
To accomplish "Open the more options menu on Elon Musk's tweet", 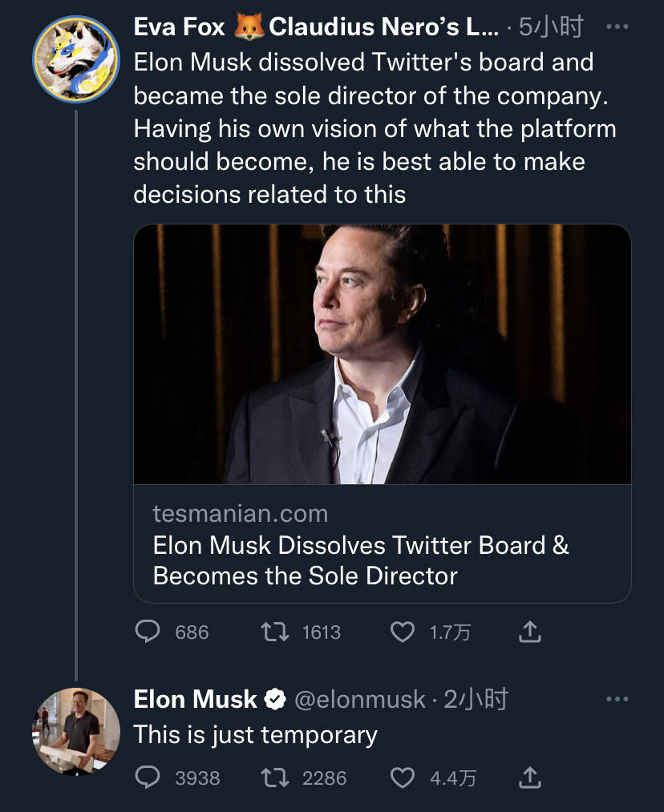I will click(617, 699).
